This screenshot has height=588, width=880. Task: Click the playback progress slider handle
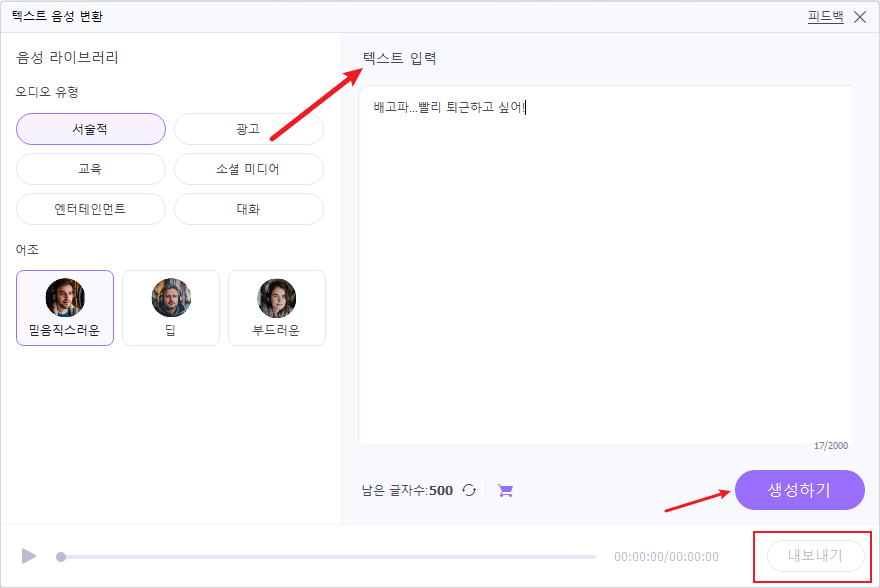pyautogui.click(x=61, y=557)
